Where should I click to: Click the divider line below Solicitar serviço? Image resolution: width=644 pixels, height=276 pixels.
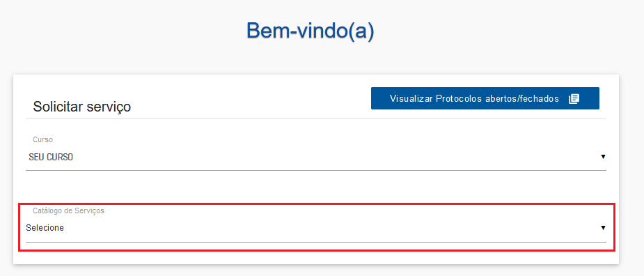pyautogui.click(x=316, y=119)
